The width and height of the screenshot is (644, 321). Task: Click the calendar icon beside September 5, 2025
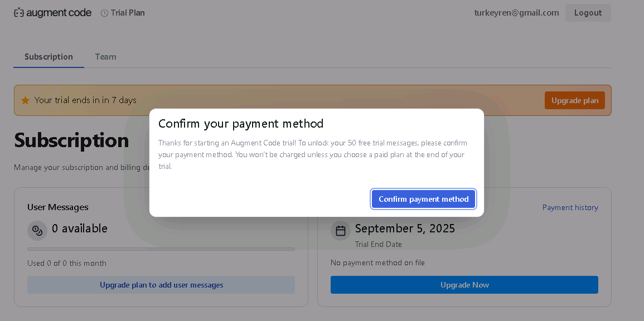pos(341,231)
